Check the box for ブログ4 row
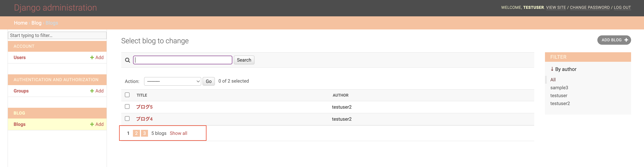The image size is (644, 167). click(x=127, y=119)
